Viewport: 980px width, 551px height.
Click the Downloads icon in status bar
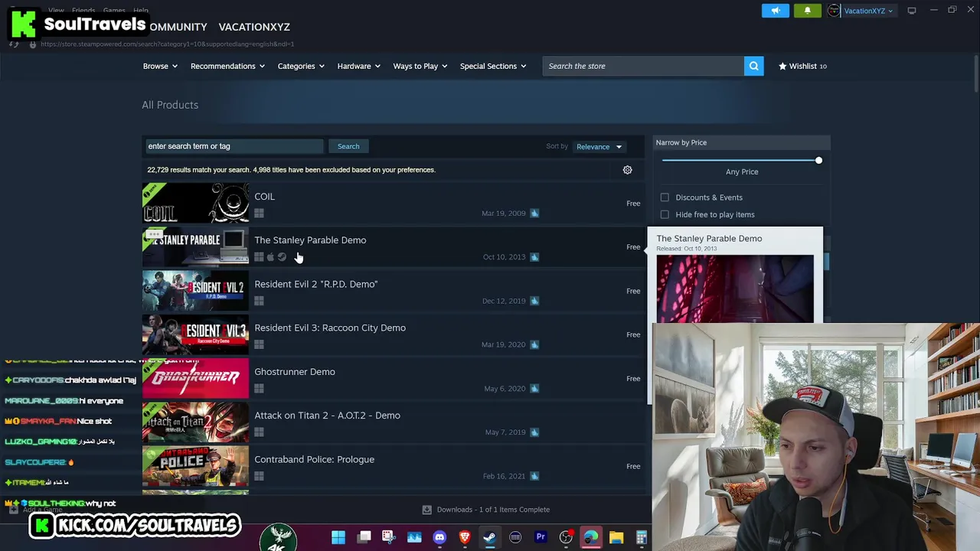[x=427, y=510]
